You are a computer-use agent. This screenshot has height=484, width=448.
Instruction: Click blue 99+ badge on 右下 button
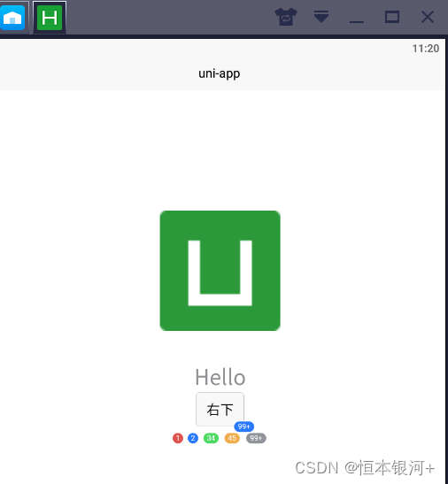pyautogui.click(x=244, y=426)
